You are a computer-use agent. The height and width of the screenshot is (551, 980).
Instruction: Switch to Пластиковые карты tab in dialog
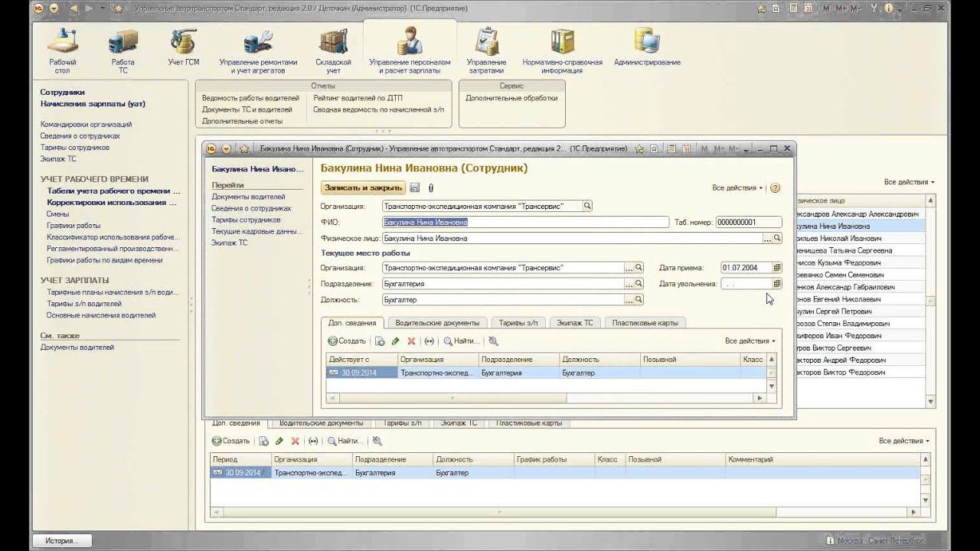(x=645, y=323)
